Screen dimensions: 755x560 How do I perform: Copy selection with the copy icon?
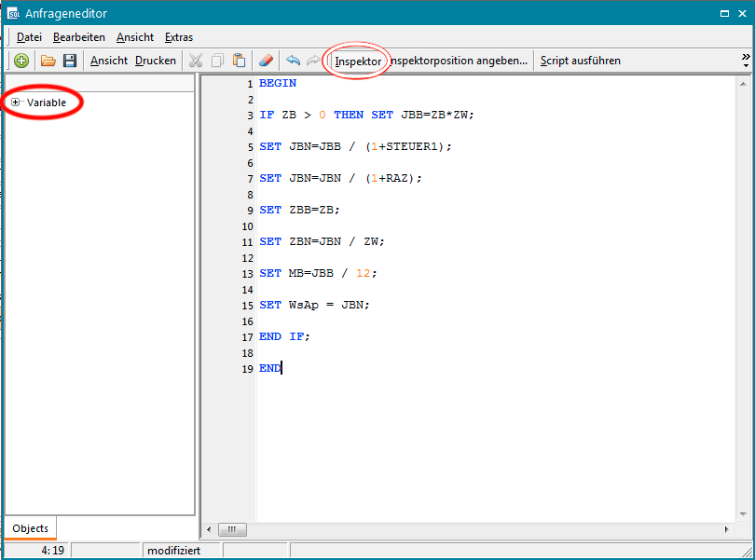tap(217, 61)
